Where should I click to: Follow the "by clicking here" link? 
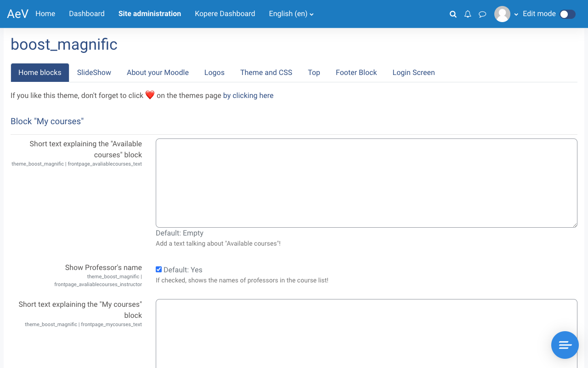(248, 96)
